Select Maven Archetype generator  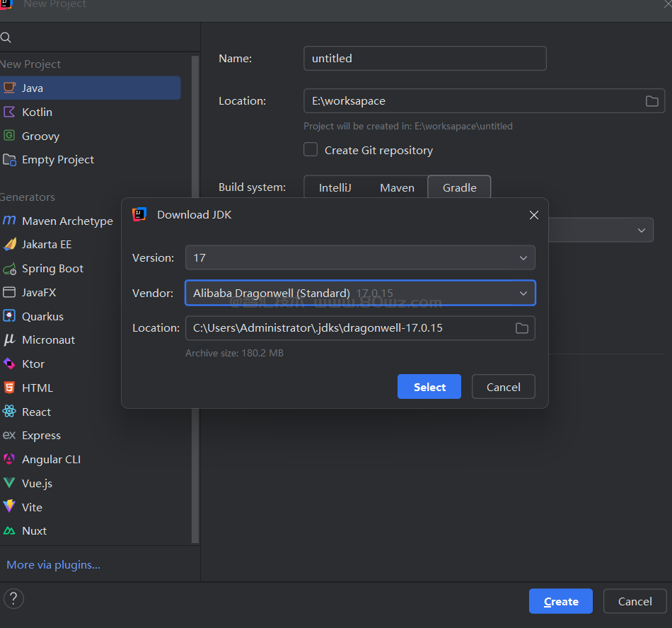pyautogui.click(x=60, y=221)
